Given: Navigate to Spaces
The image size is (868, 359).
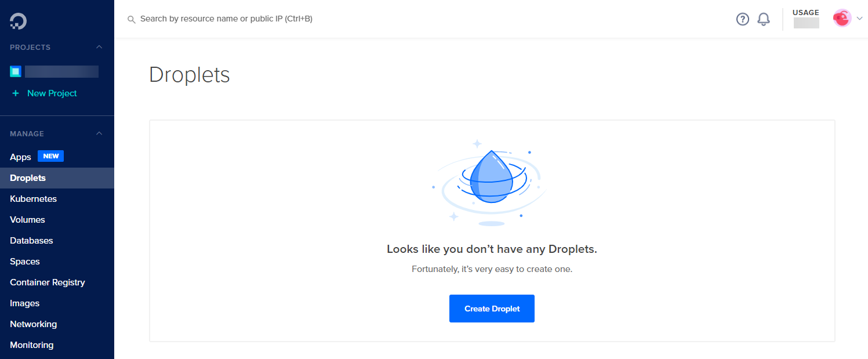Looking at the screenshot, I should pyautogui.click(x=25, y=262).
